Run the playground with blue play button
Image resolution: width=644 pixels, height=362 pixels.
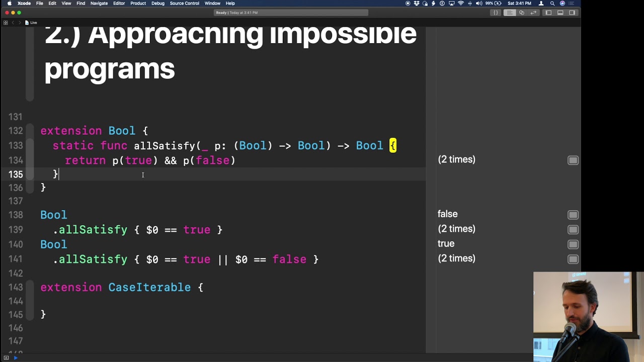click(x=16, y=358)
